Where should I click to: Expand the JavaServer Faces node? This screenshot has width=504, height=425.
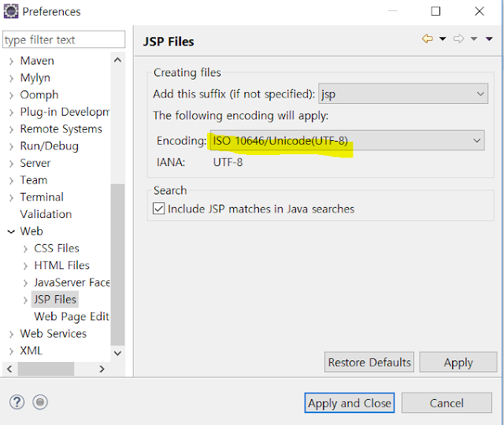(25, 283)
